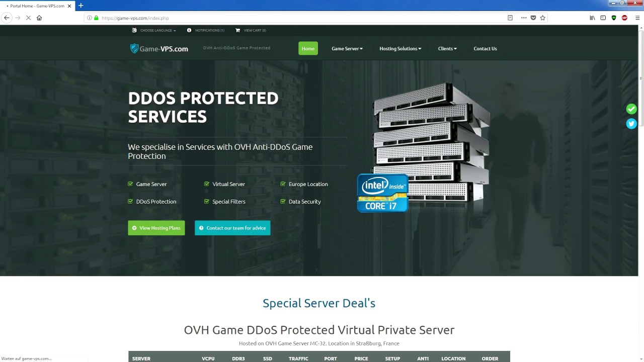Click View Hosting Plans button
Screen dimensions: 644x362
[x=156, y=228]
